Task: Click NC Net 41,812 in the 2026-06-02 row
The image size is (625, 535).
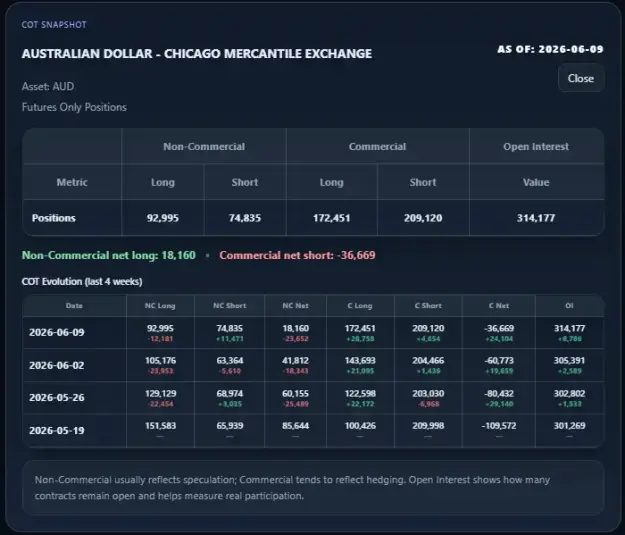Action: (295, 361)
